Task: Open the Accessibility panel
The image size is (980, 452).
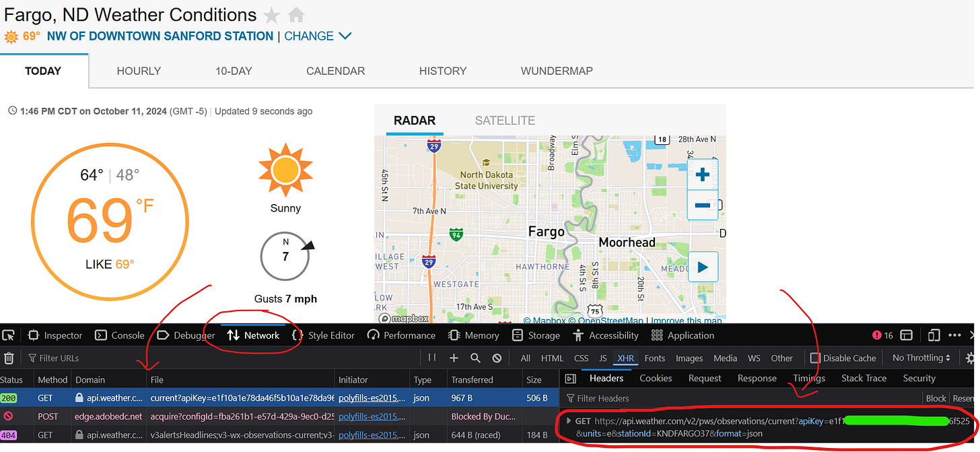Action: [605, 335]
